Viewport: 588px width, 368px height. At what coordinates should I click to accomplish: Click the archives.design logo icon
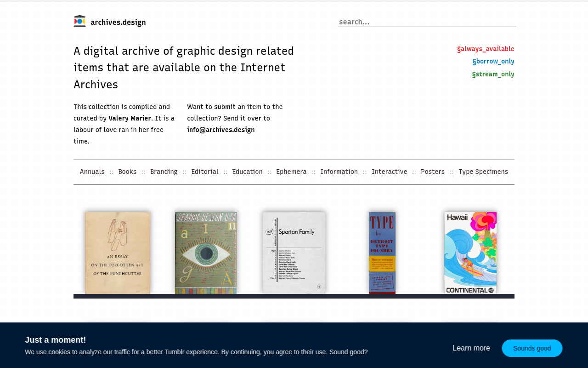pos(79,21)
